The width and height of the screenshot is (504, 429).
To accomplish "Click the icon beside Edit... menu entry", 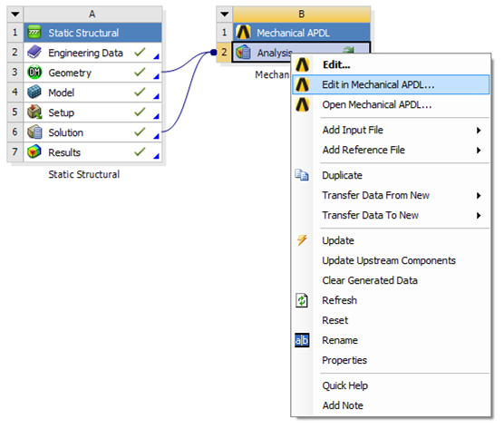I will pos(302,64).
